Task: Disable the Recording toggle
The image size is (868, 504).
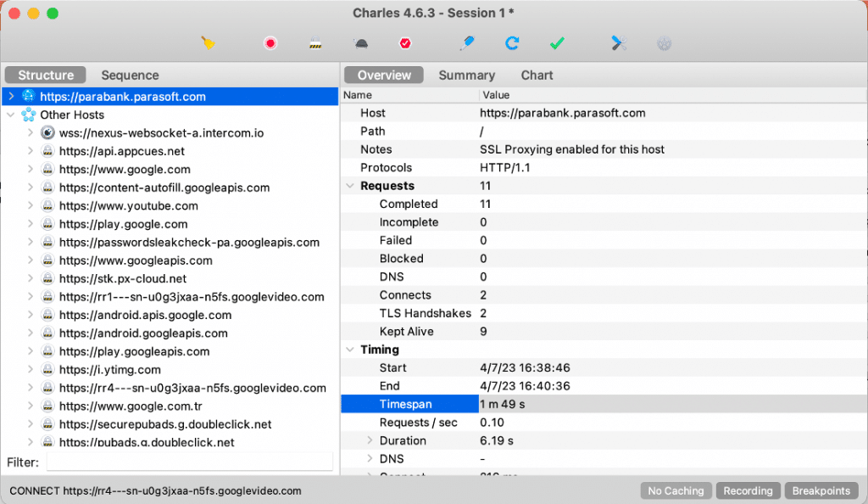Action: [x=748, y=490]
